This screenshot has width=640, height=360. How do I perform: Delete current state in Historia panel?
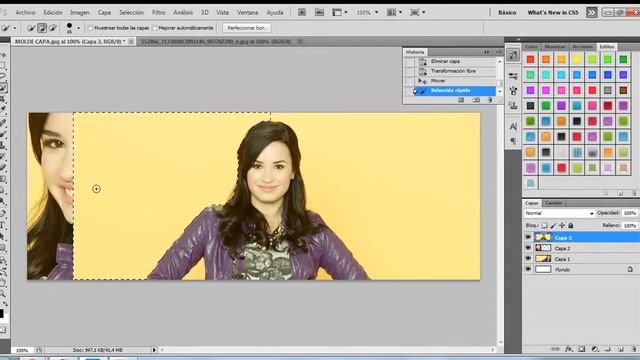pos(490,100)
